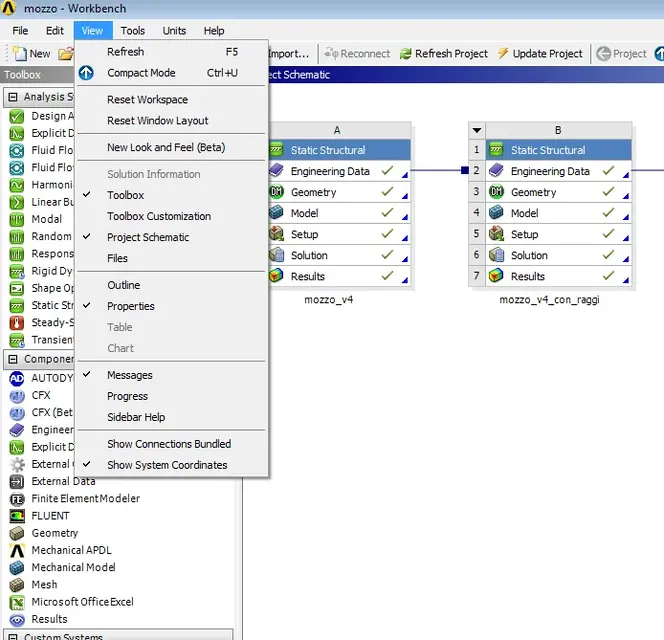Viewport: 664px width, 640px height.
Task: Click blue corner arrow on B Results
Action: tap(626, 280)
